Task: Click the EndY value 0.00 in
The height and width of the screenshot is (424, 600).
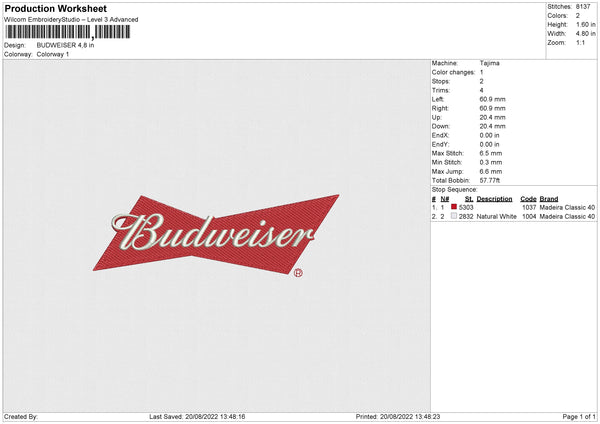Action: click(x=489, y=145)
